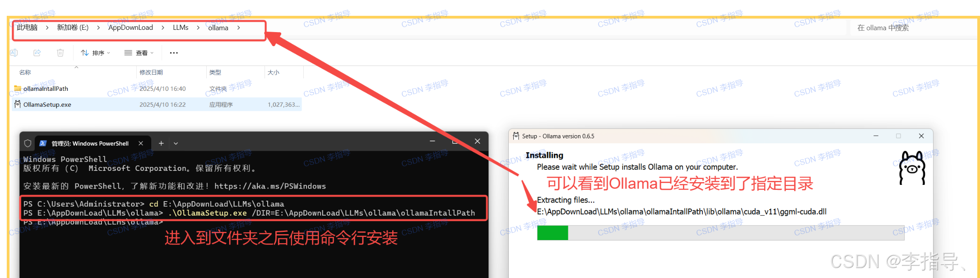980x278 pixels.
Task: Open the terminal profile dropdown chevron
Action: [x=176, y=143]
